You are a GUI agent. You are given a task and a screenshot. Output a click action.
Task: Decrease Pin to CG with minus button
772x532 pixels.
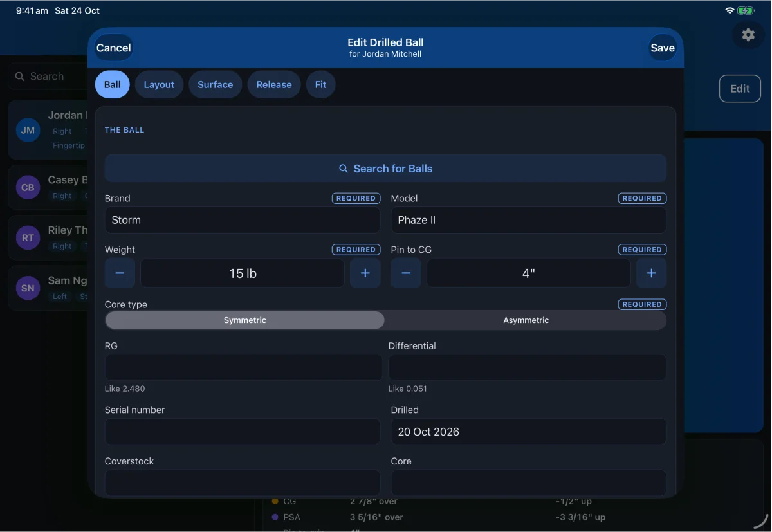coord(406,273)
